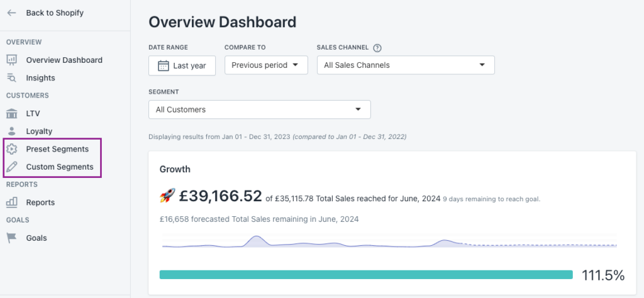The height and width of the screenshot is (298, 644).
Task: Click the teal goal progress bar
Action: pos(366,275)
